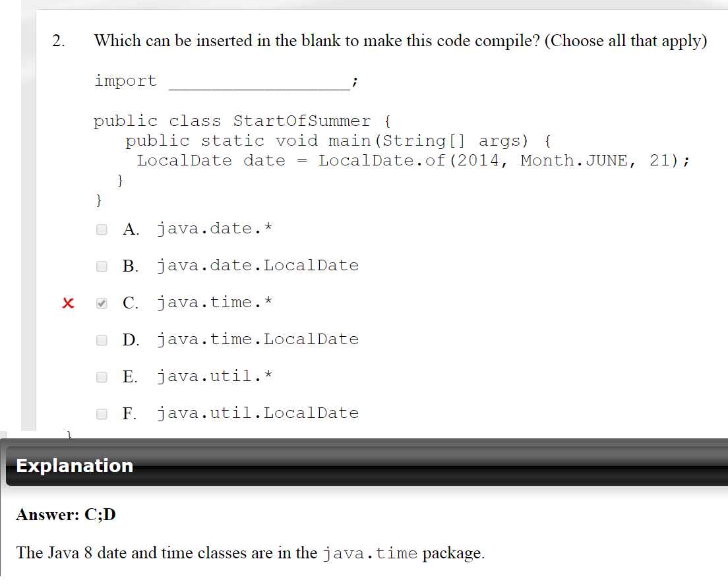Click the red X incorrect mark
The height and width of the screenshot is (588, 728).
[67, 304]
